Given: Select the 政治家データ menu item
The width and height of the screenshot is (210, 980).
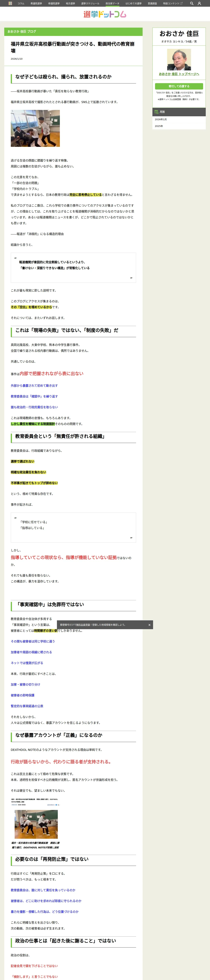Looking at the screenshot, I should pyautogui.click(x=112, y=3).
